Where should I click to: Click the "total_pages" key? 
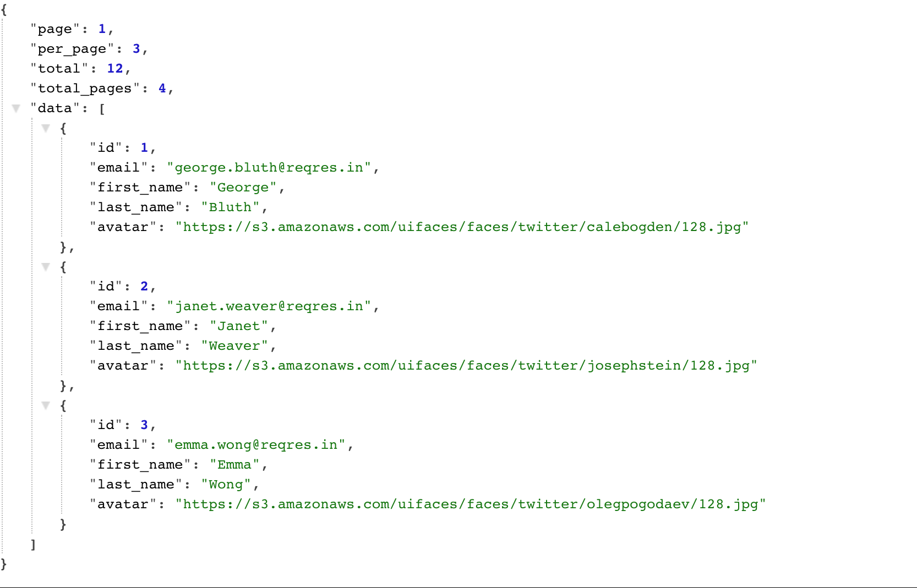[85, 89]
